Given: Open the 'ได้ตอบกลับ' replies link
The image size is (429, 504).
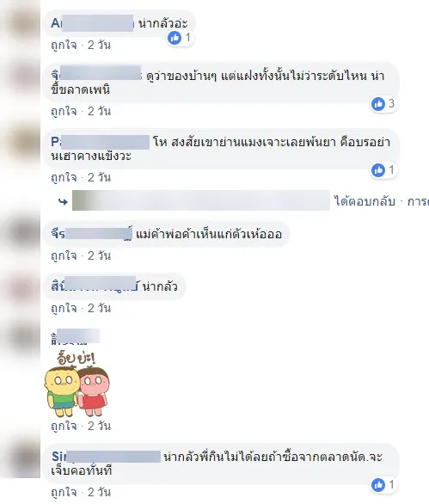Looking at the screenshot, I should 365,201.
